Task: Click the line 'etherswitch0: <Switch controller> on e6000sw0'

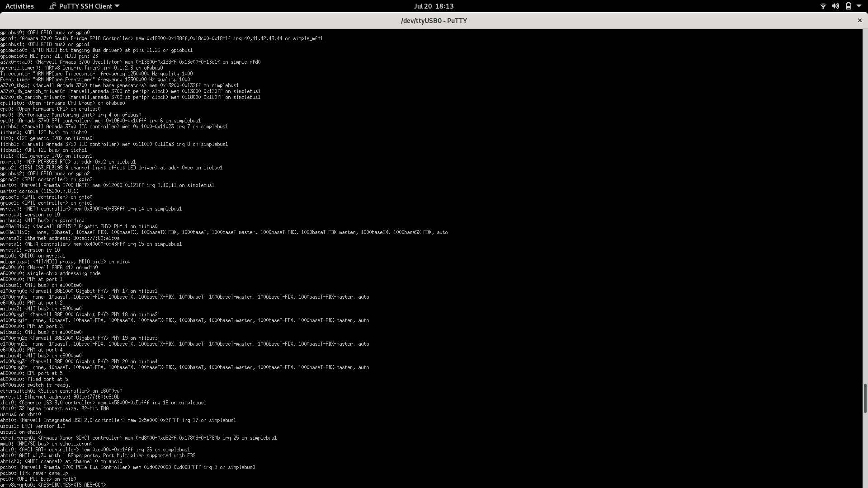Action: 61,391
